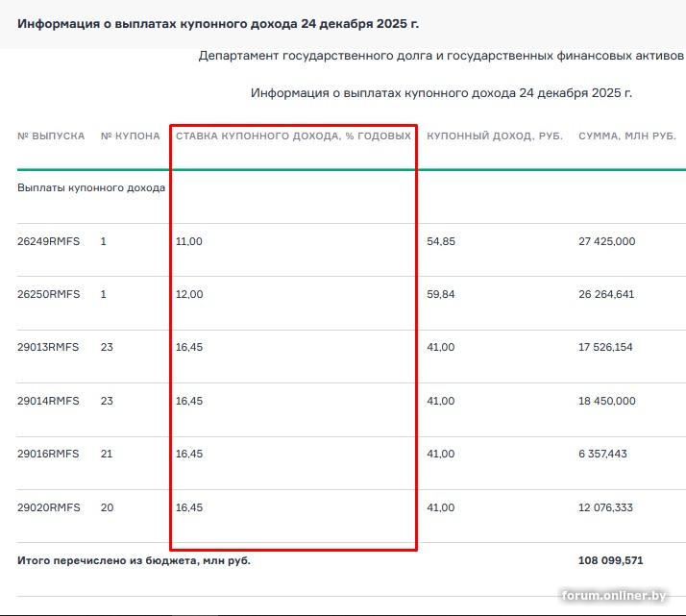This screenshot has height=616, width=686.
Task: Click the '№ купона' column header
Action: pos(131,136)
